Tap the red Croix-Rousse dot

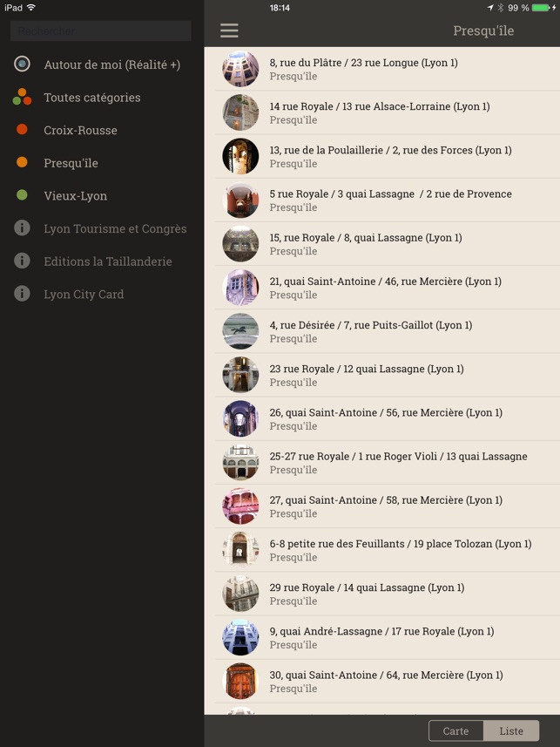click(x=22, y=129)
